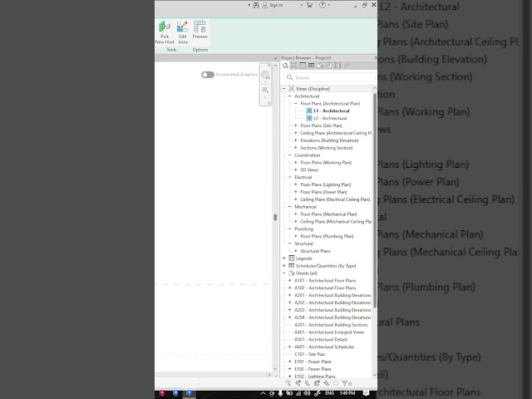The image size is (532, 399).
Task: Select L1 - Architectural in the browser
Action: [332, 111]
